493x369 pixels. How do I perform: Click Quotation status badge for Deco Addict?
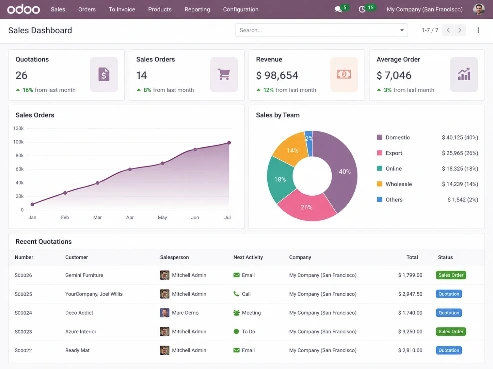(x=449, y=313)
